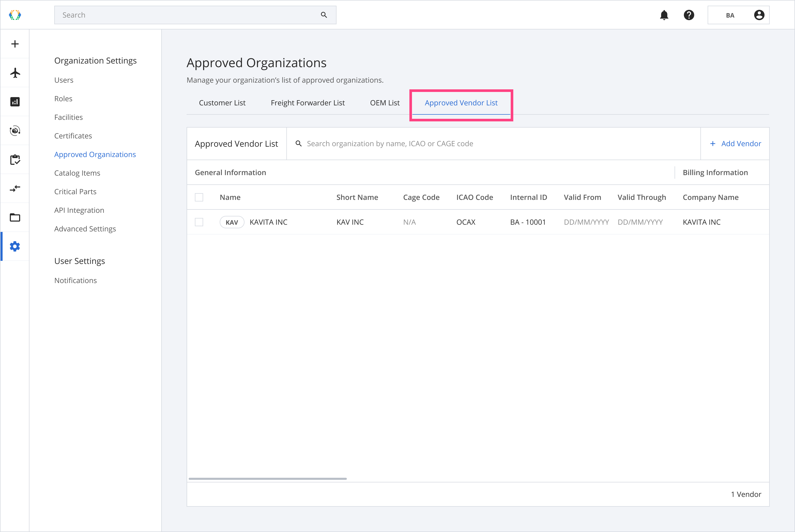
Task: Click the plus create icon in sidebar
Action: coord(15,44)
